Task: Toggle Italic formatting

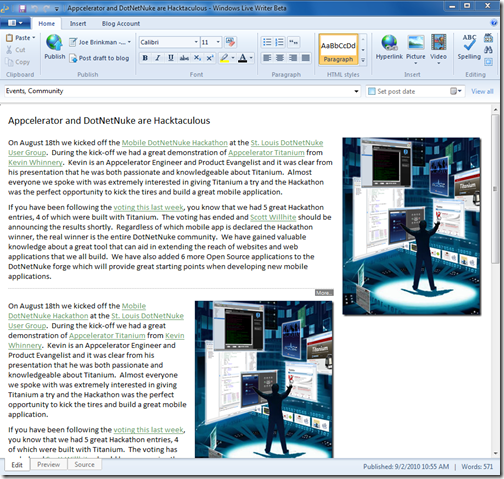Action: (x=158, y=58)
